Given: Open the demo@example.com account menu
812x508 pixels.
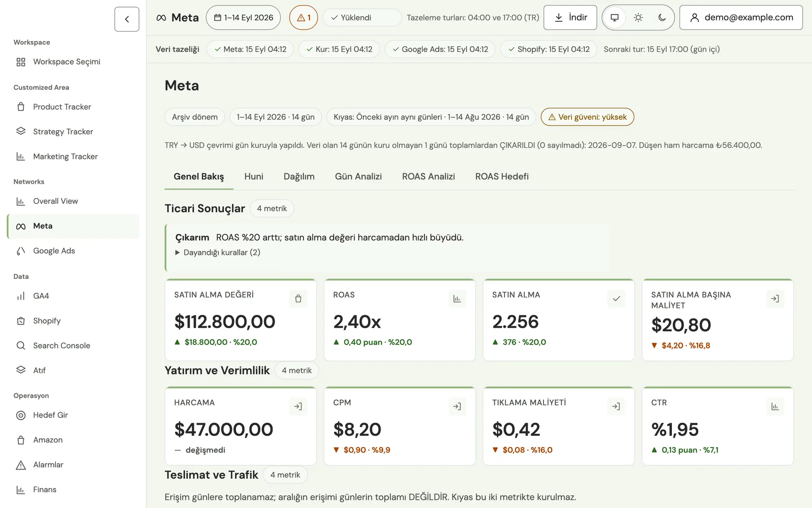Looking at the screenshot, I should (741, 18).
